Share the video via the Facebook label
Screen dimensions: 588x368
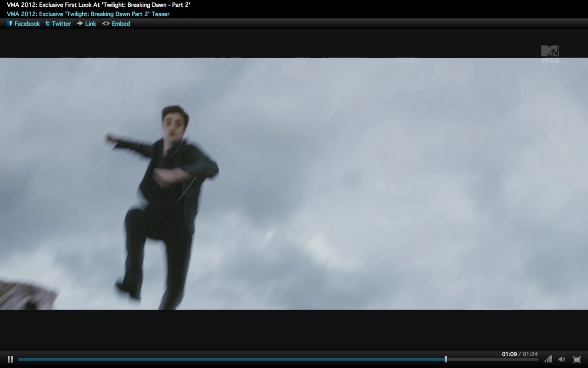click(27, 24)
